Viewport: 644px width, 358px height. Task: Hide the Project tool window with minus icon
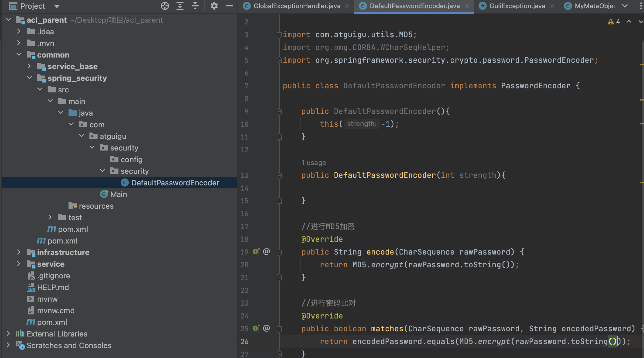click(x=229, y=6)
